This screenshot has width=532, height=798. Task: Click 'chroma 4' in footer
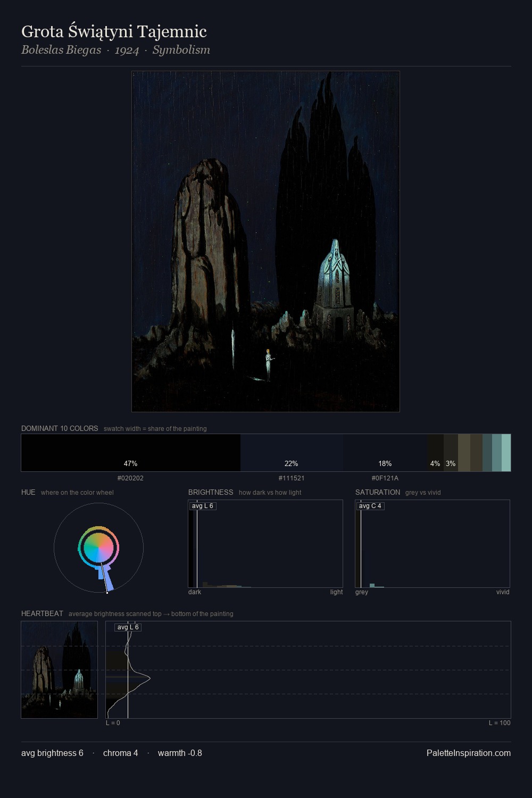120,753
